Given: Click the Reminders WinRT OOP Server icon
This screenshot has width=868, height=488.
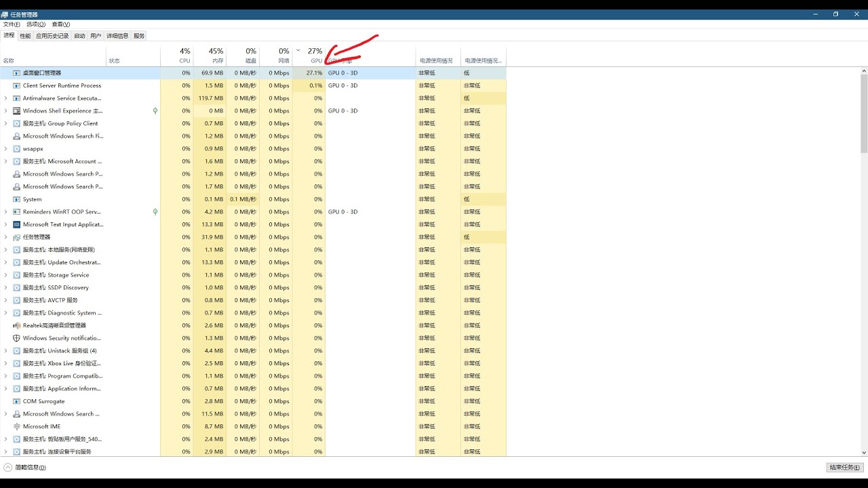Looking at the screenshot, I should pyautogui.click(x=17, y=211).
